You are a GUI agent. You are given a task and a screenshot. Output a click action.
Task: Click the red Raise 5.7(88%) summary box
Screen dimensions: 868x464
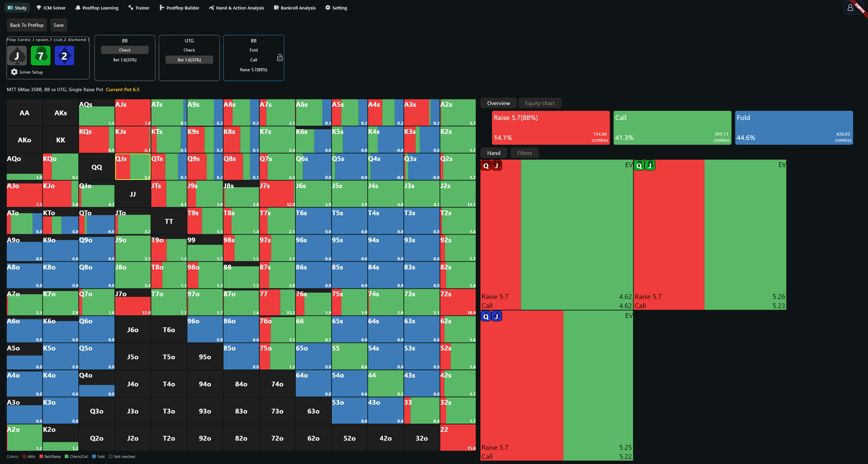551,128
